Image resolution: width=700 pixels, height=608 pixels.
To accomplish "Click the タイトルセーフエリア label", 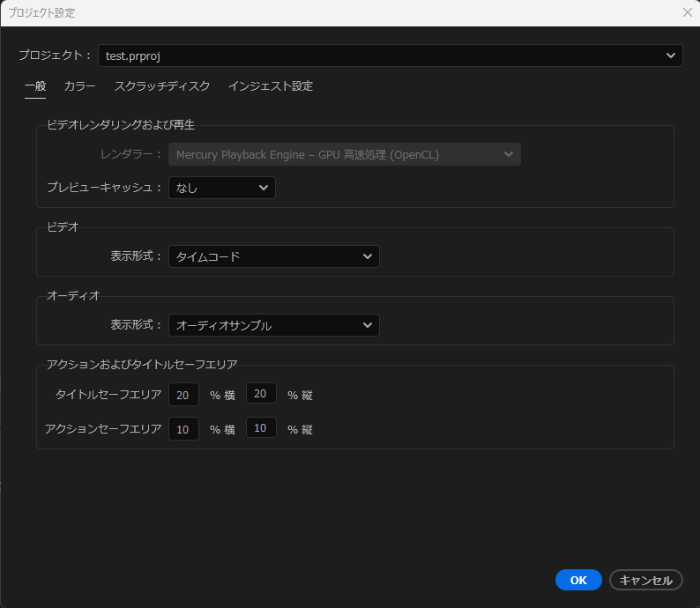I will coord(108,395).
